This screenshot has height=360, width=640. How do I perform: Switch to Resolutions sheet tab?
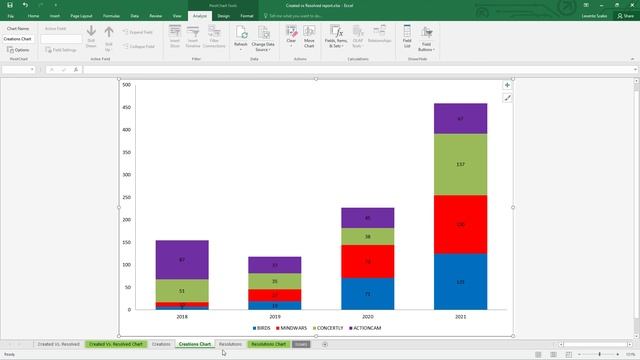click(230, 344)
